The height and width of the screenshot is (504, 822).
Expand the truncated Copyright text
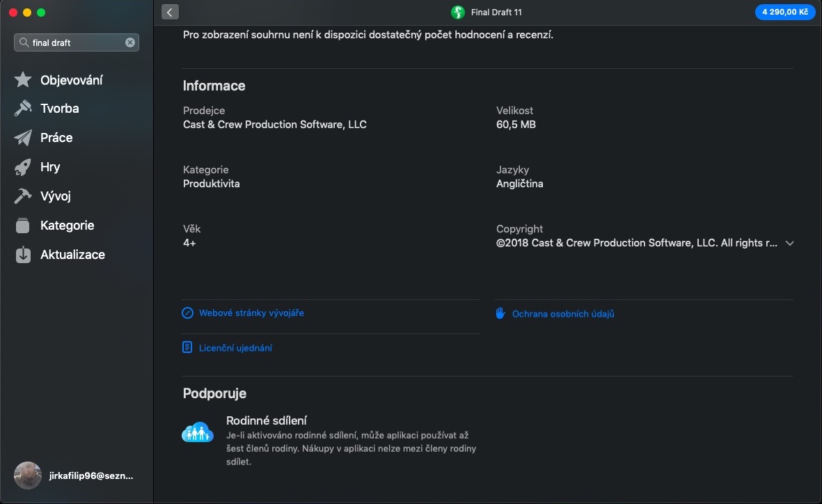[x=789, y=243]
